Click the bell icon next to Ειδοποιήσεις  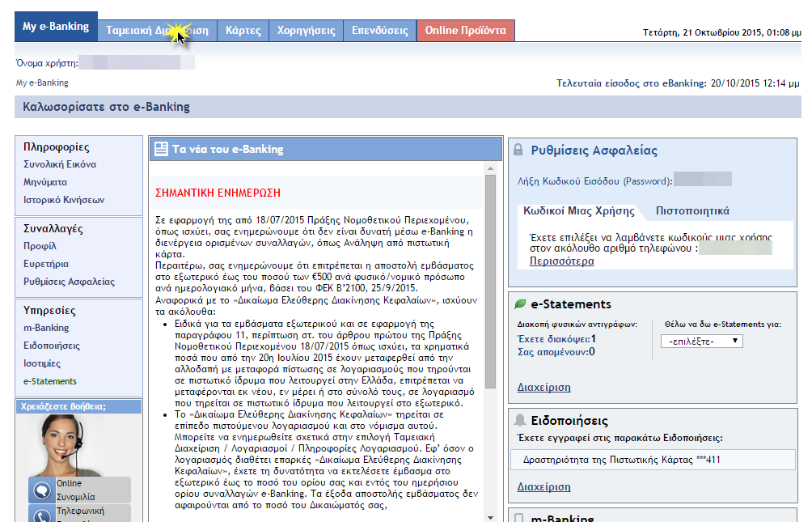[x=519, y=420]
